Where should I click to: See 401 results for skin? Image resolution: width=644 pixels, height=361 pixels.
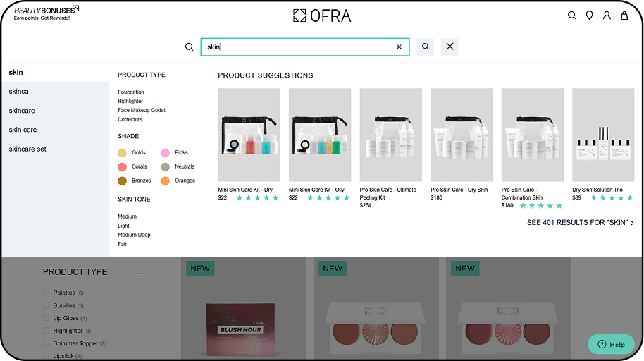point(580,223)
